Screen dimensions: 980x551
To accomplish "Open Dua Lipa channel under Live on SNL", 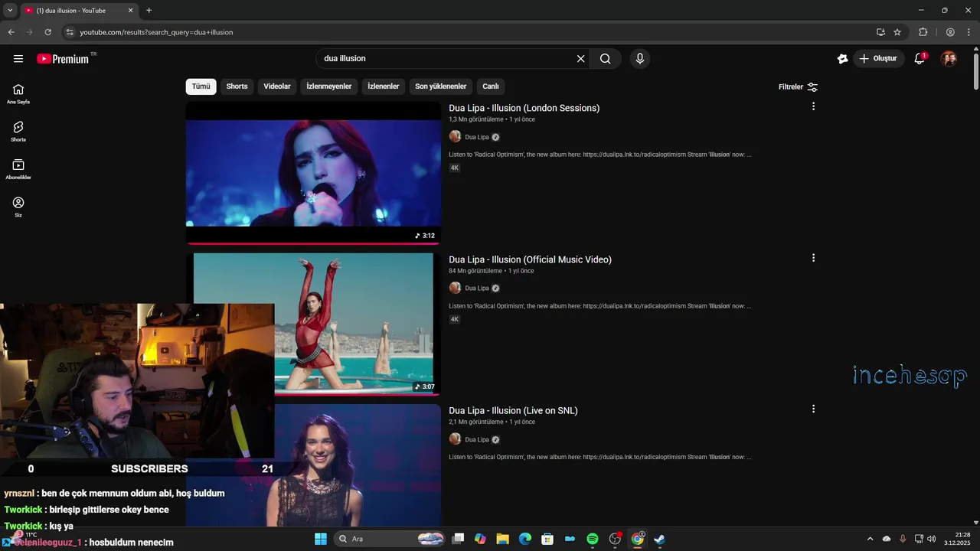I will point(476,439).
